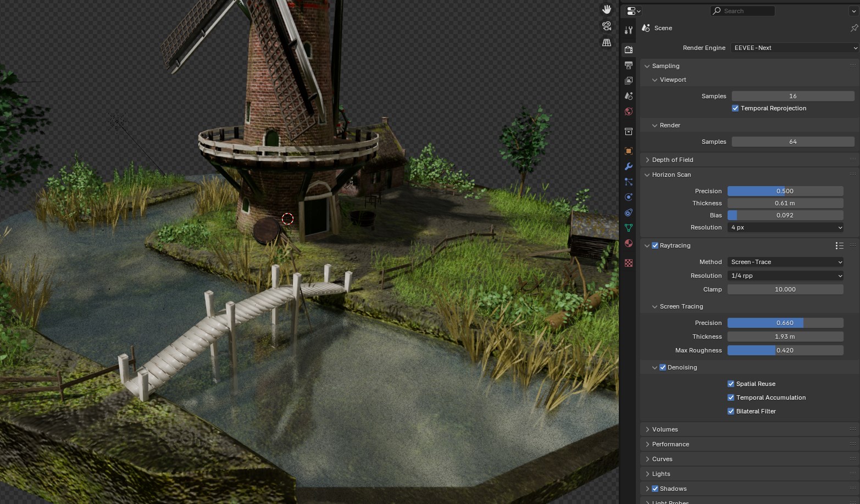
Task: Open the Modifiers wrench tab
Action: pos(629,166)
